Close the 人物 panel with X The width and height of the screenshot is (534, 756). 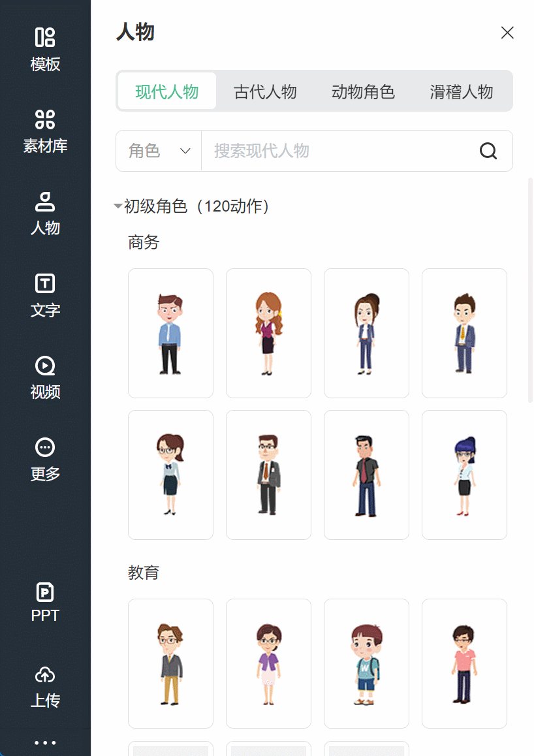pyautogui.click(x=507, y=33)
